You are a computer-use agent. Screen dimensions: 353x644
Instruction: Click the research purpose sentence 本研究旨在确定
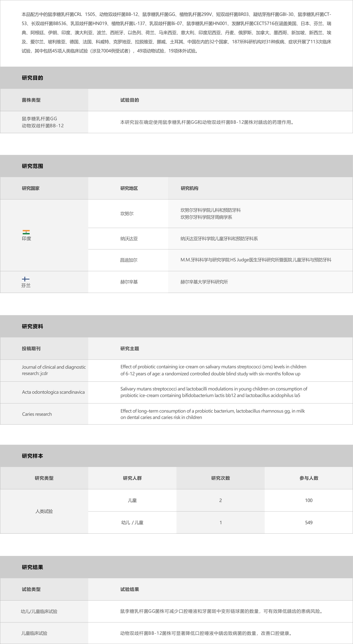pyautogui.click(x=207, y=122)
